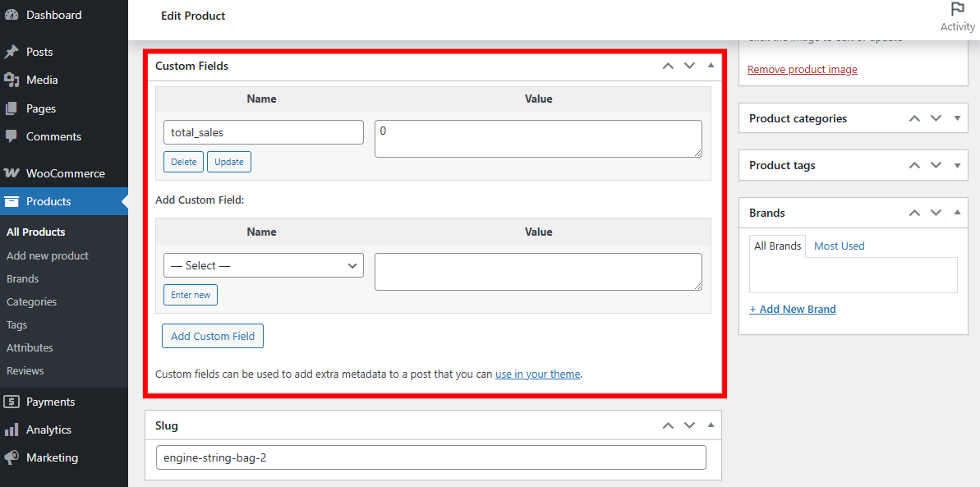
Task: Click the Add Custom Field button
Action: [x=212, y=335]
